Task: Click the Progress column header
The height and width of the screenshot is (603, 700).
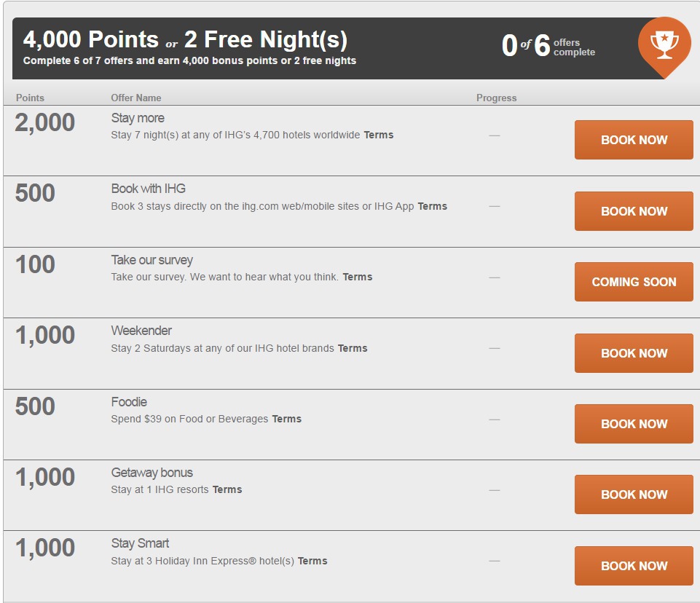Action: (x=496, y=98)
